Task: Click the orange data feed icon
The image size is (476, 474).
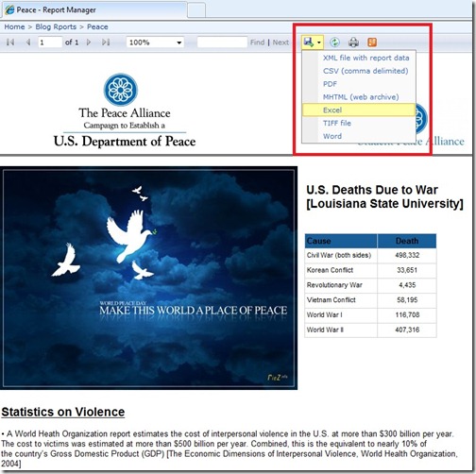Action: (372, 42)
